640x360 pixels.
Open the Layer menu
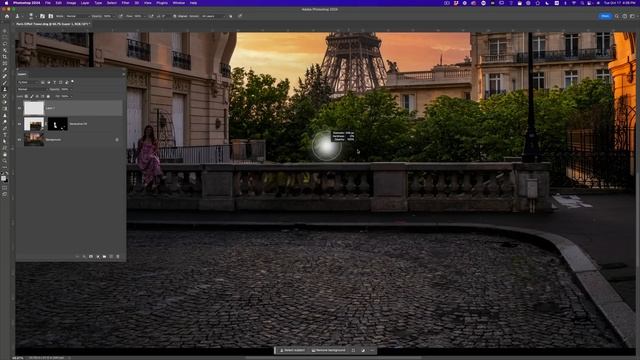[x=85, y=3]
